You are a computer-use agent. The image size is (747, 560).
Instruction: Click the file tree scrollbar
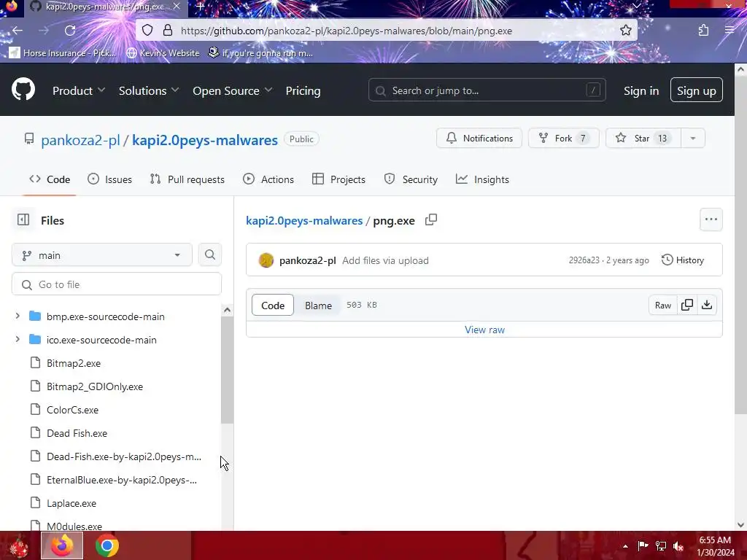click(228, 369)
